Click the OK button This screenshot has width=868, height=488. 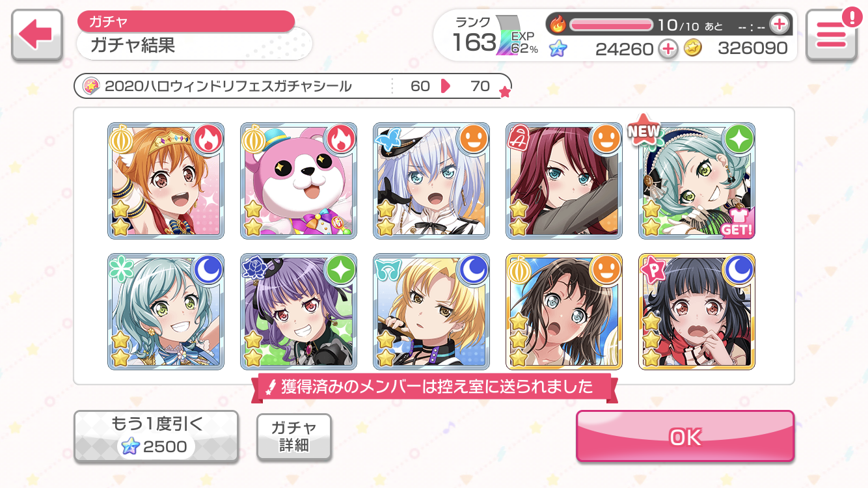tap(685, 437)
